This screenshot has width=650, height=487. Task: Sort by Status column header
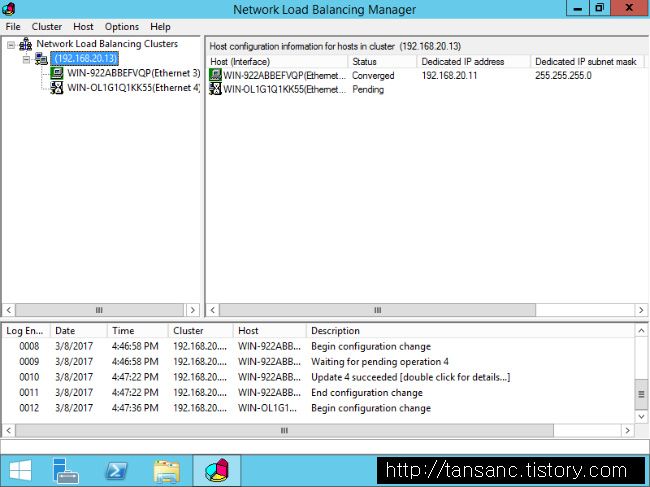382,61
